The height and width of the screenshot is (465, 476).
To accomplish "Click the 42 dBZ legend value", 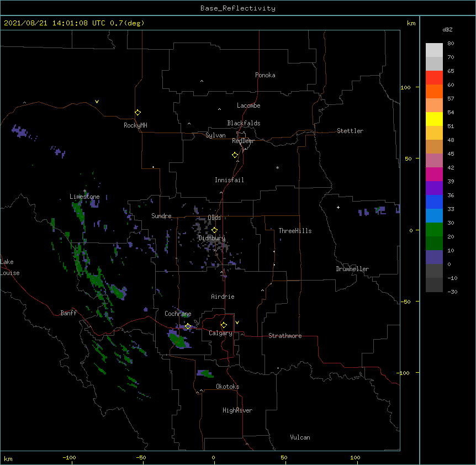I will (451, 167).
